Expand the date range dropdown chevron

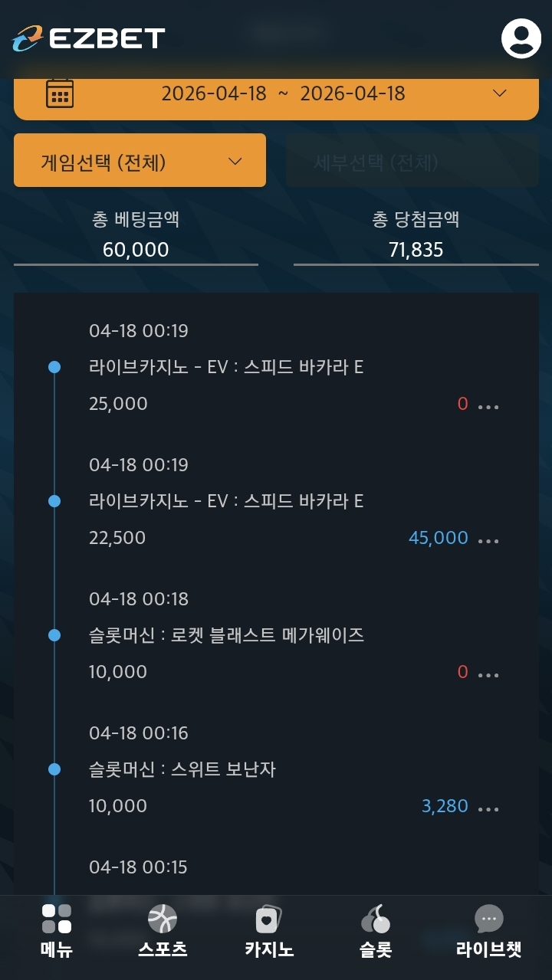click(500, 93)
